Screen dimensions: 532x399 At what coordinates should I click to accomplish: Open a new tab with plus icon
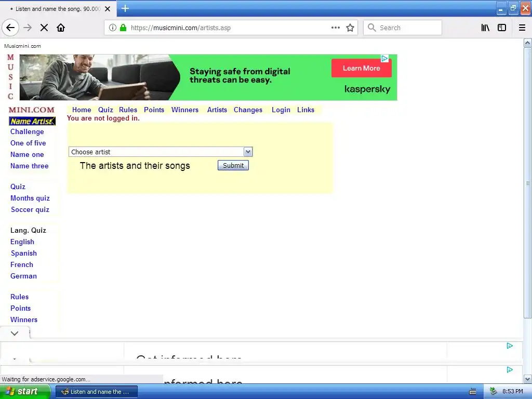(x=125, y=8)
